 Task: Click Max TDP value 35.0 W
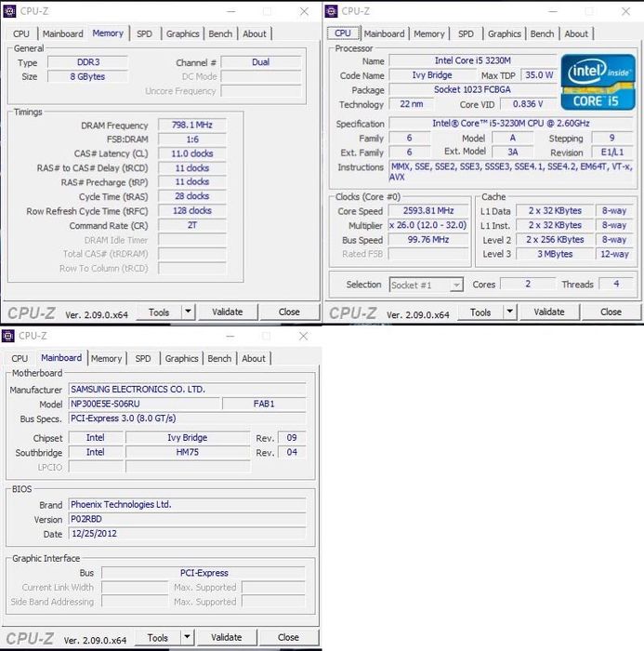[x=539, y=75]
